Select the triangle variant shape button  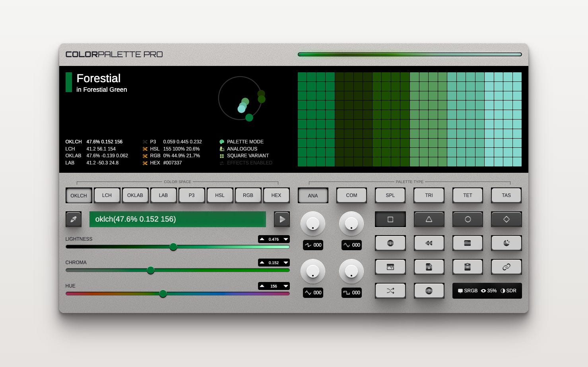point(429,219)
